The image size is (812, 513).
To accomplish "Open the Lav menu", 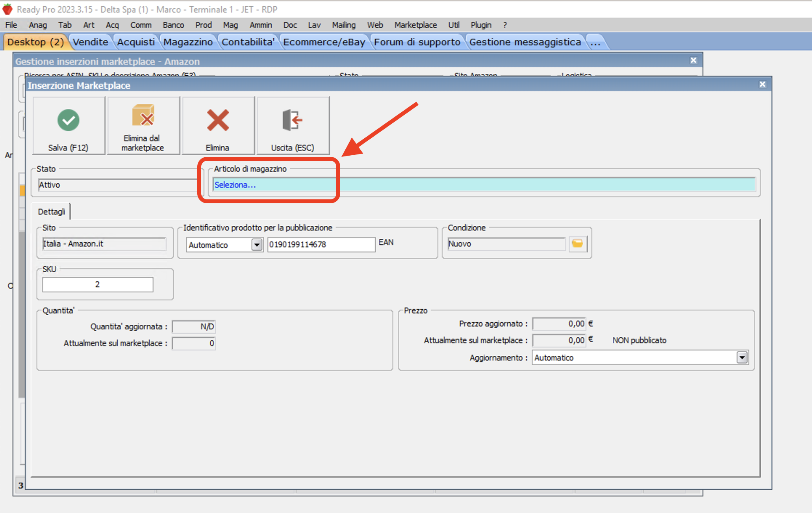I will pos(314,25).
